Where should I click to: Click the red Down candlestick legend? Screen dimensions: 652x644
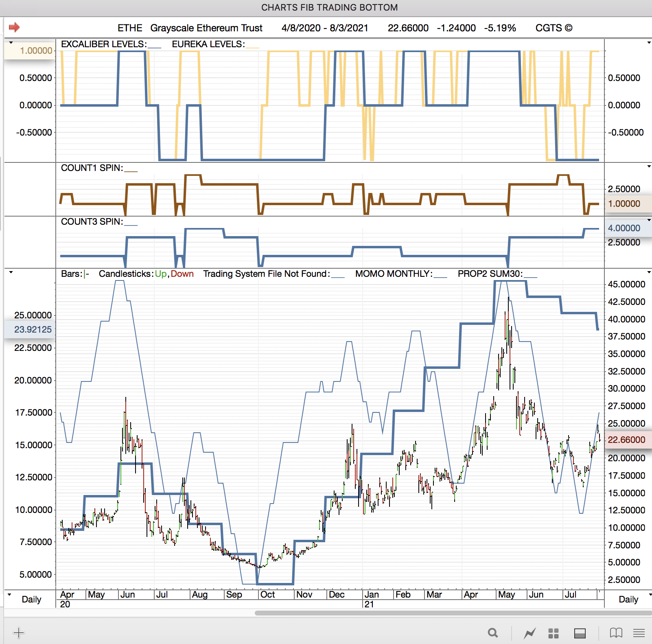tap(182, 274)
